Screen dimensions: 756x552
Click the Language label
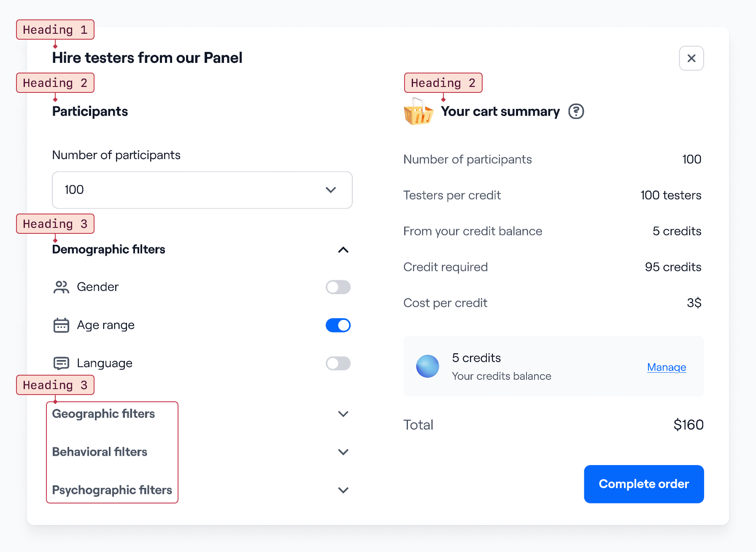pos(105,363)
